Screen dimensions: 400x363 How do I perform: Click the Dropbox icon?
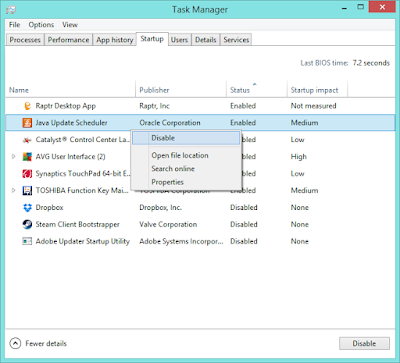pos(27,208)
